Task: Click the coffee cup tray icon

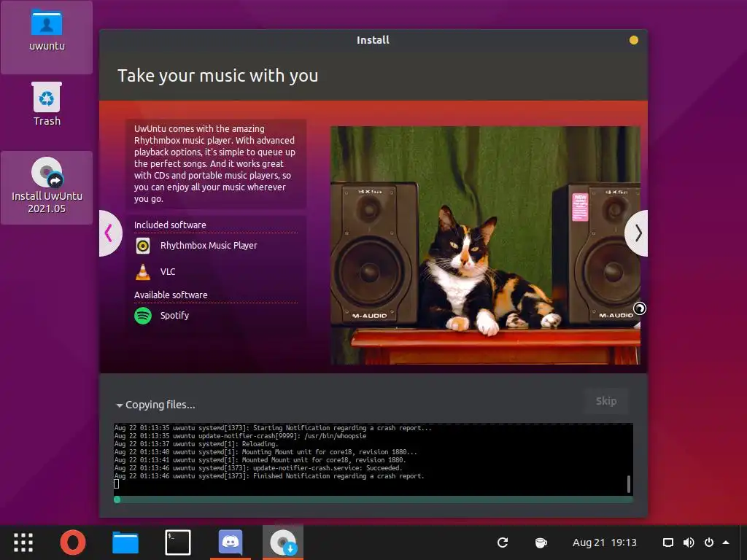Action: pos(541,542)
